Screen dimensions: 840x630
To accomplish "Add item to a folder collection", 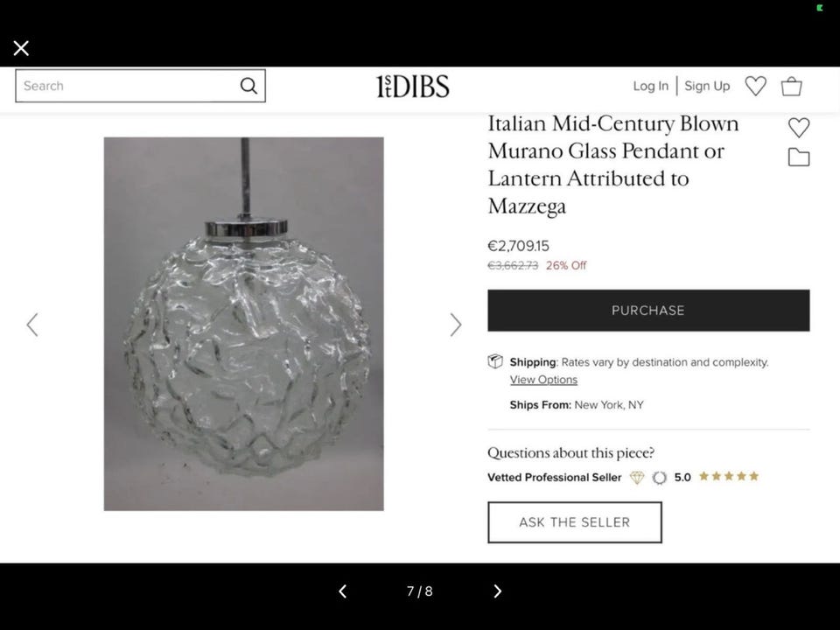I will click(799, 157).
